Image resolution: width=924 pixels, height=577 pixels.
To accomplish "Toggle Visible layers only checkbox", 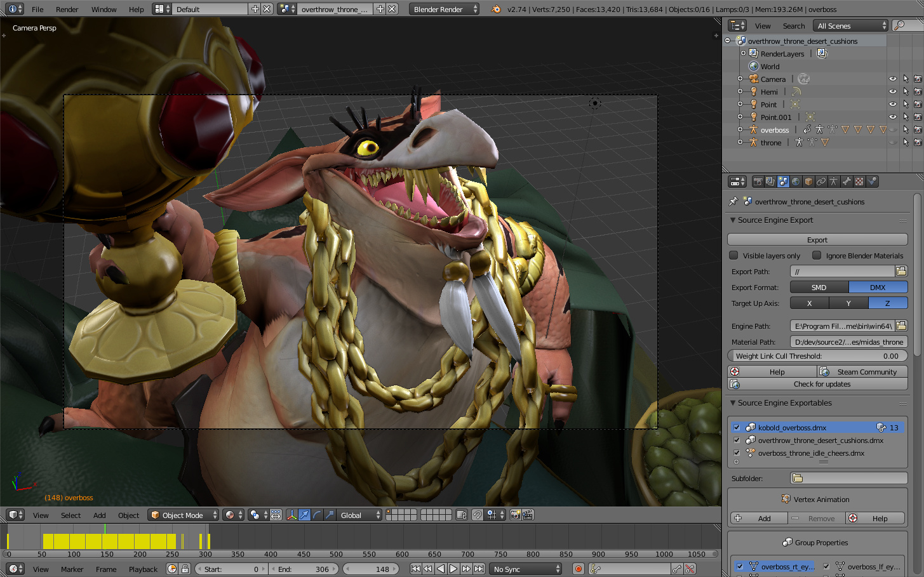I will (x=733, y=255).
